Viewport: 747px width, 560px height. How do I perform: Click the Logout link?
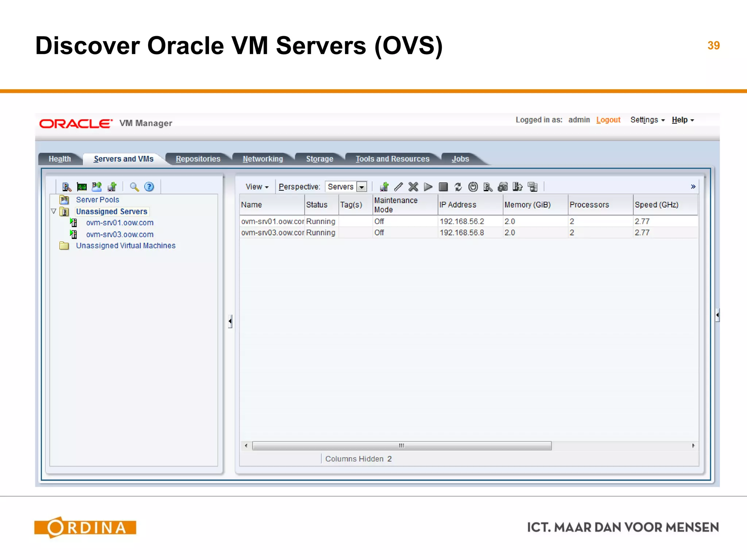coord(608,120)
